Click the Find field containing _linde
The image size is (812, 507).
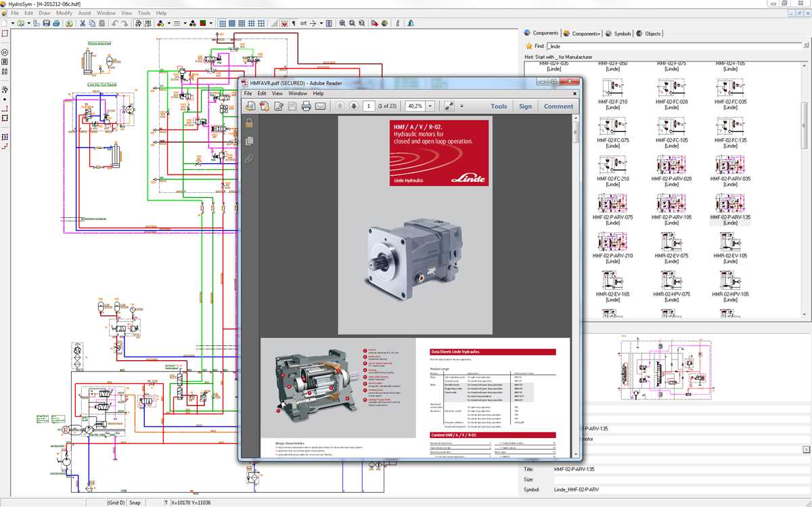(673, 46)
